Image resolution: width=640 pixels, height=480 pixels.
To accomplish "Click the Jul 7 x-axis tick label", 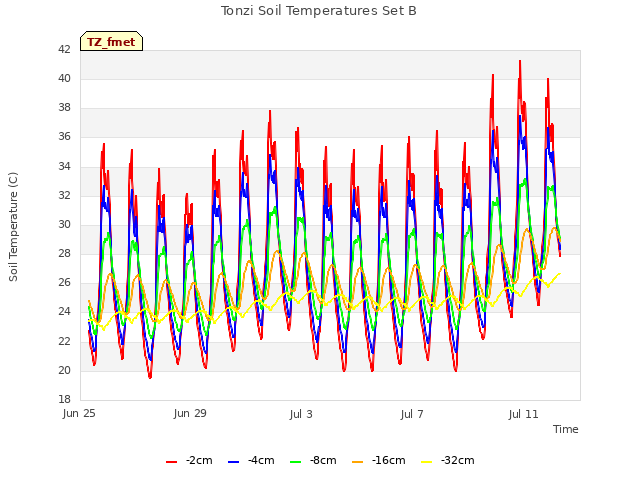I will 412,414.
